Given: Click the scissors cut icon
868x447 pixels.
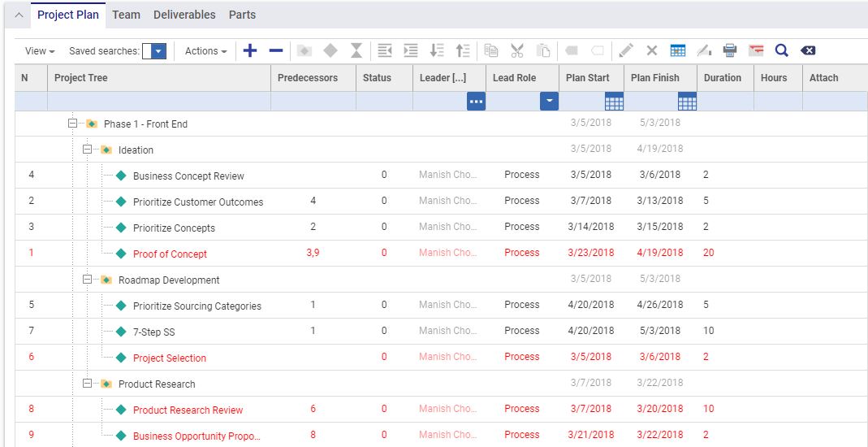Looking at the screenshot, I should 517,51.
